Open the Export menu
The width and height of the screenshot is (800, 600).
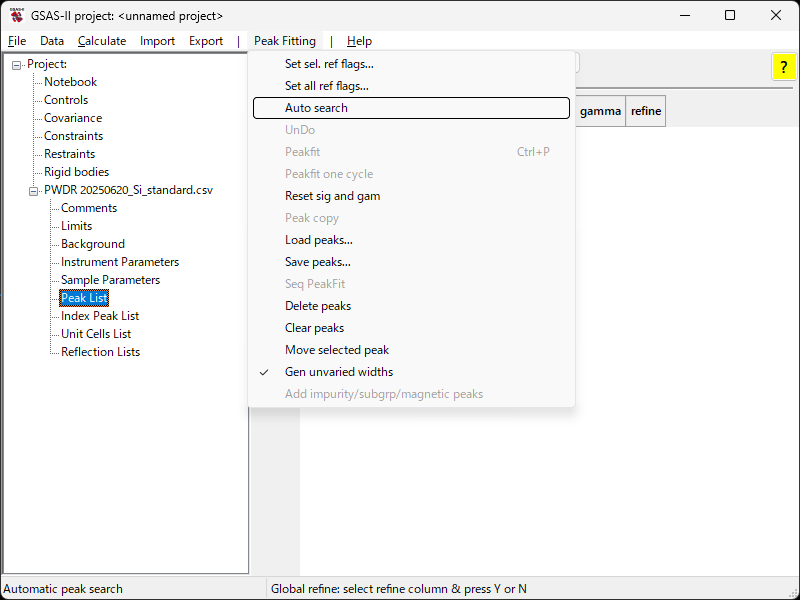coord(206,41)
